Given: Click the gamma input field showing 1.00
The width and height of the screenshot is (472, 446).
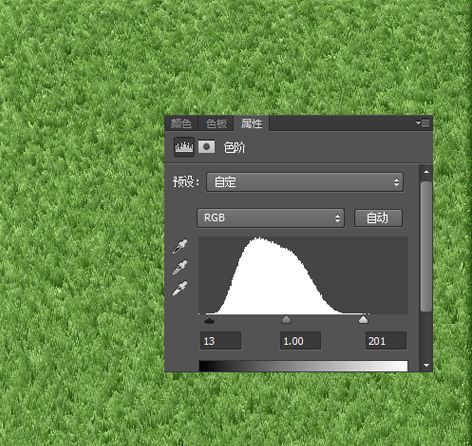Looking at the screenshot, I should 300,341.
